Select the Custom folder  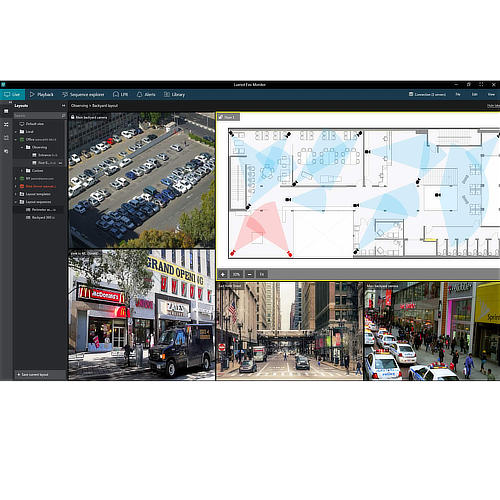(x=34, y=171)
